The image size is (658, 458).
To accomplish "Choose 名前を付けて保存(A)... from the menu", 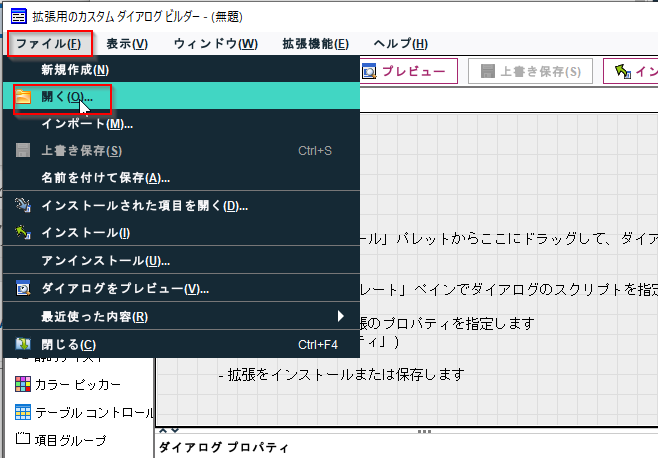I will point(181,178).
